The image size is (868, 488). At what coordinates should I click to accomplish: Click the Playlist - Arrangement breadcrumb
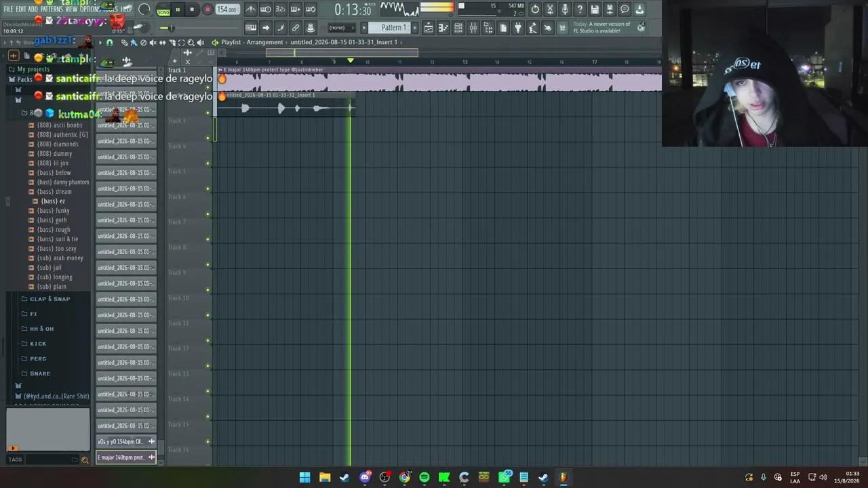click(x=252, y=42)
